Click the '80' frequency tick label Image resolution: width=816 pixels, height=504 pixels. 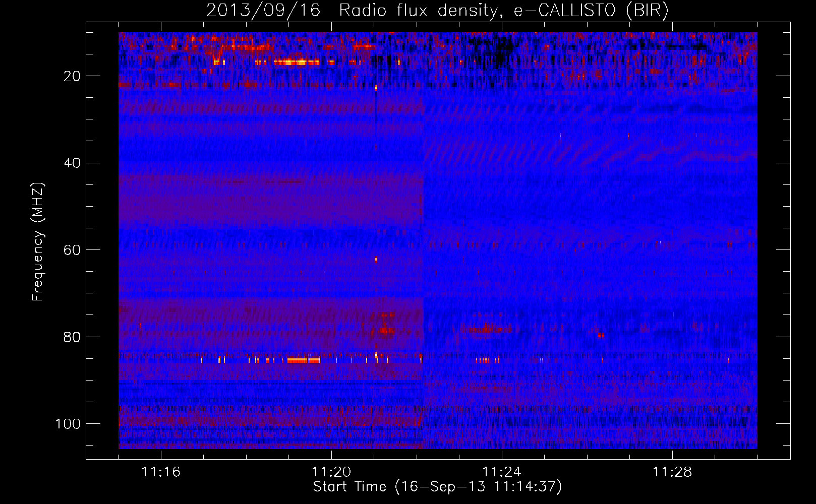pyautogui.click(x=72, y=337)
